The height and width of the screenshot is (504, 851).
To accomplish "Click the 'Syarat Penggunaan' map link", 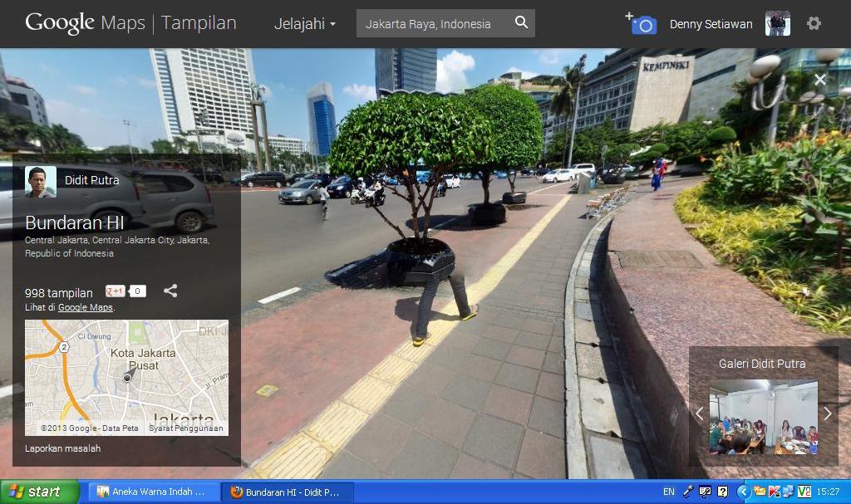I will pos(185,428).
